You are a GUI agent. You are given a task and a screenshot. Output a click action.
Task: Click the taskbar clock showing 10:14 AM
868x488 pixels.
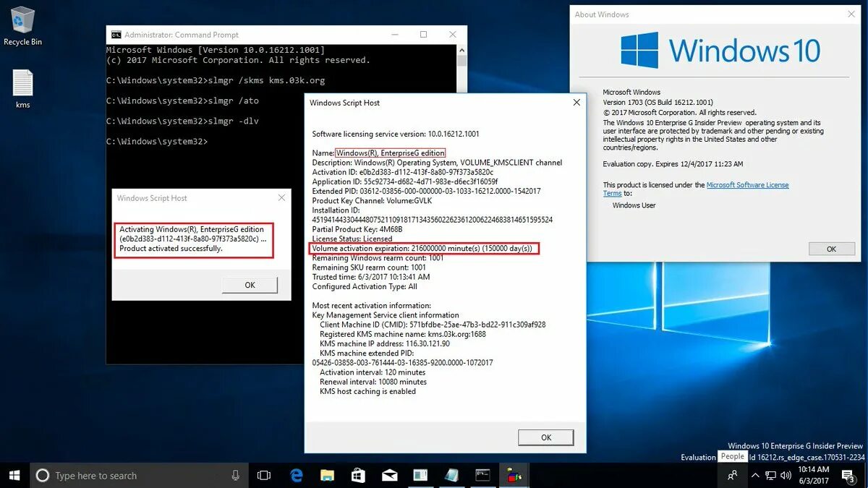(815, 475)
